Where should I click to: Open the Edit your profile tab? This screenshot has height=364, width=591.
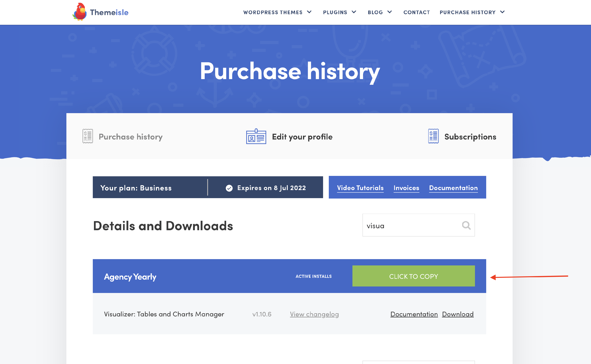[302, 137]
